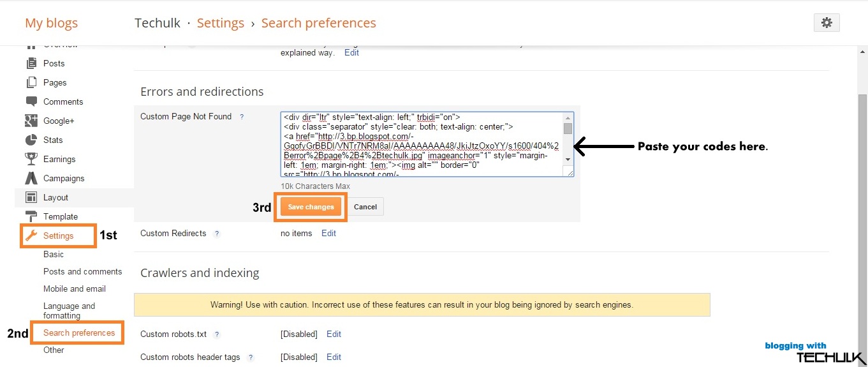Click inside the Custom Page Not Found textarea
Screen dimensions: 868x367
tap(421, 144)
